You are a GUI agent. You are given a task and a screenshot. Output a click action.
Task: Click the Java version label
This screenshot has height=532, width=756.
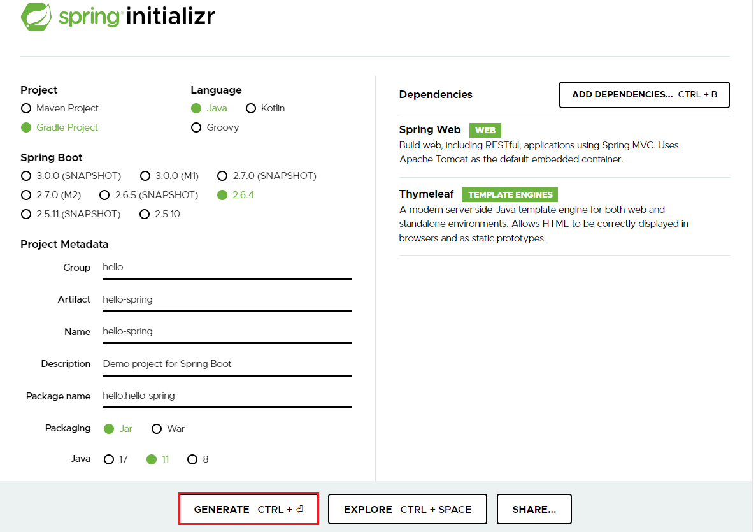[x=80, y=459]
